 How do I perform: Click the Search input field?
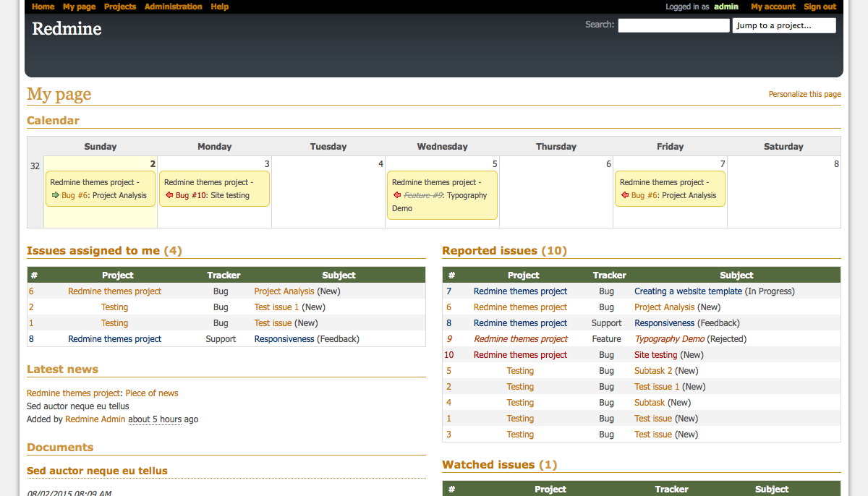coord(673,25)
